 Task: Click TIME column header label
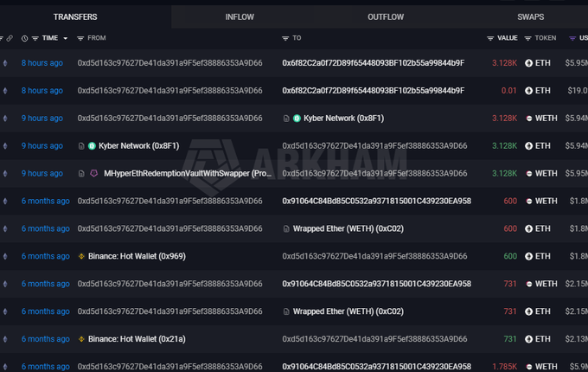click(50, 38)
